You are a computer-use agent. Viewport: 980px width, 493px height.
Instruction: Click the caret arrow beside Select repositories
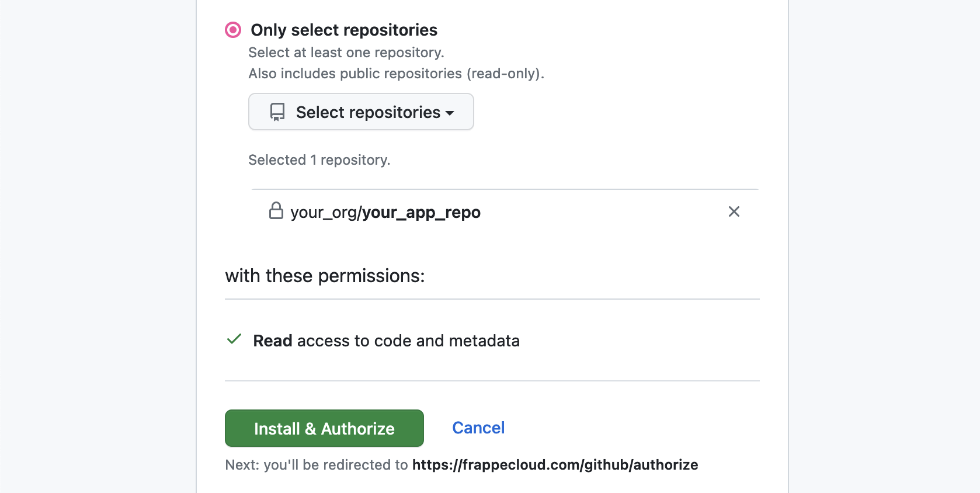tap(450, 113)
